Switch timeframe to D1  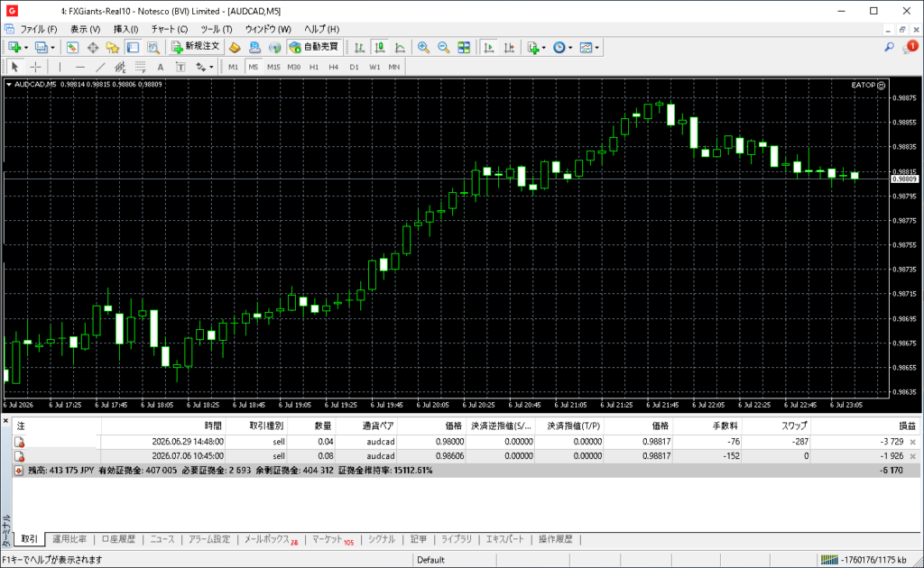[354, 67]
